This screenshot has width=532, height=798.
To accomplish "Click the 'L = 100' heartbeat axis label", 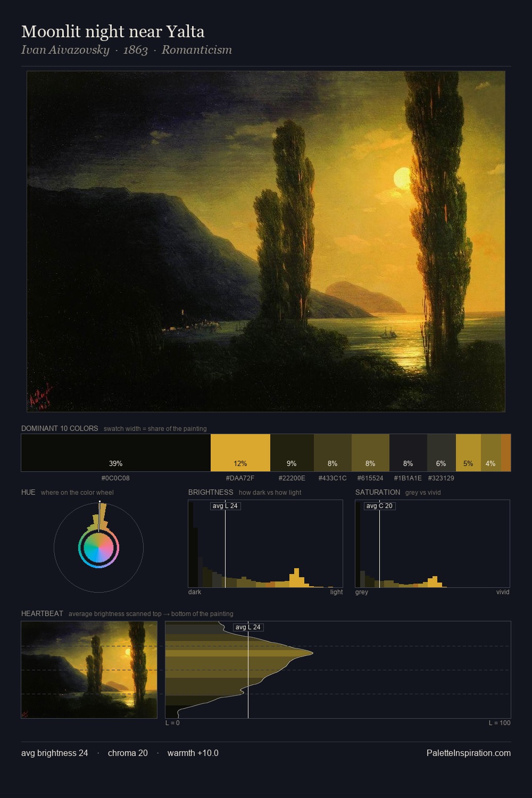I will (500, 723).
